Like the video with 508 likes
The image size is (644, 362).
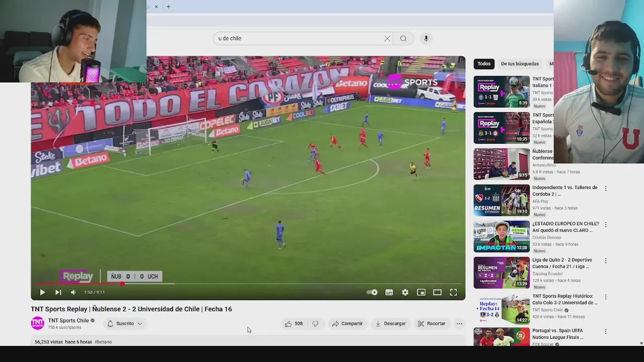[x=294, y=324]
